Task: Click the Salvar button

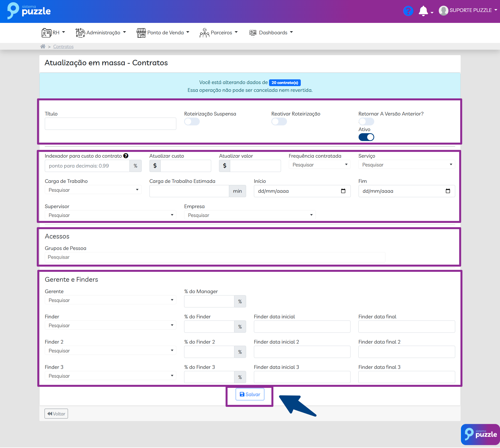Action: click(x=250, y=394)
